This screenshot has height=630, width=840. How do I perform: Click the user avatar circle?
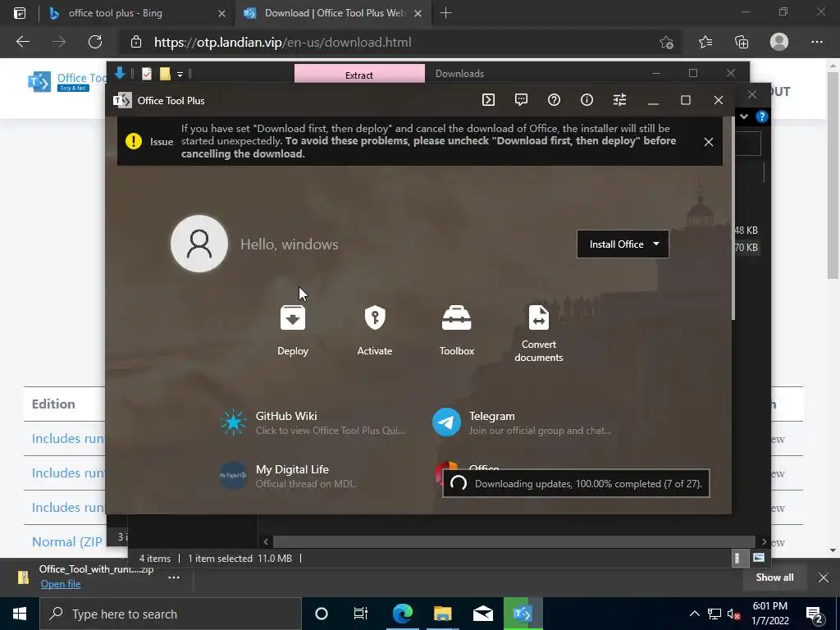click(x=199, y=244)
